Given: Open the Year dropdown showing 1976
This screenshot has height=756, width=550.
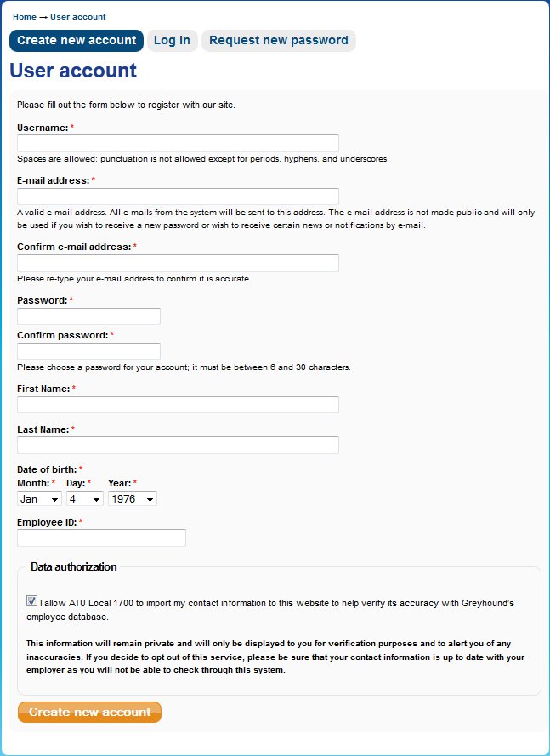Looking at the screenshot, I should [x=133, y=499].
